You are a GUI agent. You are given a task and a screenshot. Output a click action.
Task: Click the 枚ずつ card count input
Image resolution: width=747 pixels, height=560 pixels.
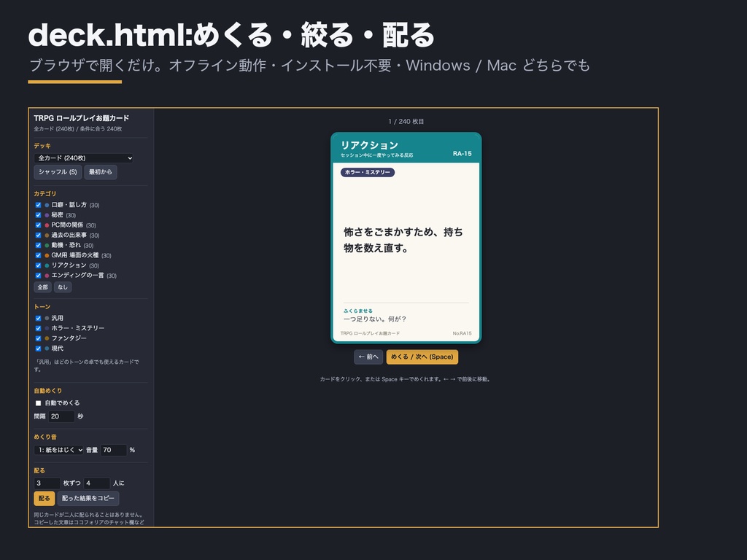[x=47, y=483]
